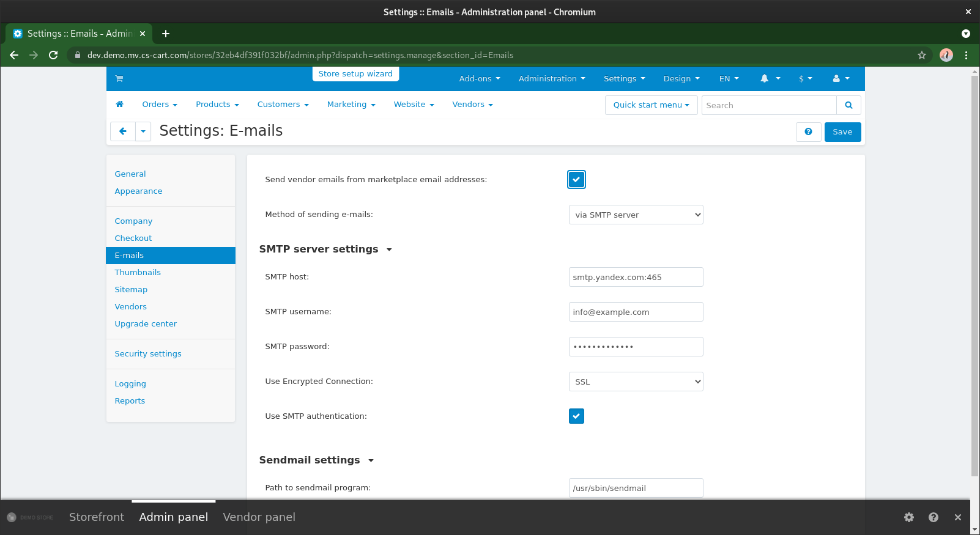Open the Website menu

pyautogui.click(x=414, y=105)
